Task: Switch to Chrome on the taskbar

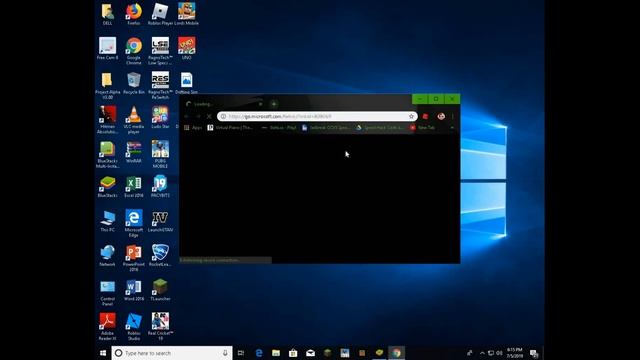Action: point(396,353)
